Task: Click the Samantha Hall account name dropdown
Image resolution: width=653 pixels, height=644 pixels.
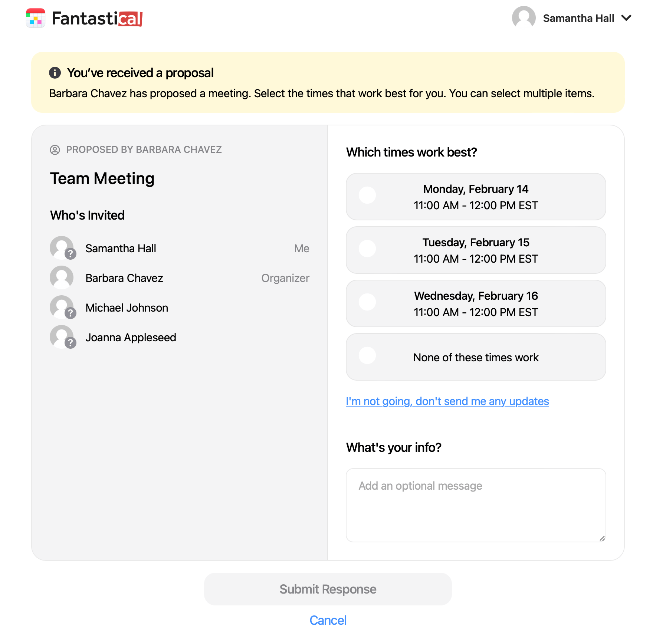Action: [x=579, y=17]
